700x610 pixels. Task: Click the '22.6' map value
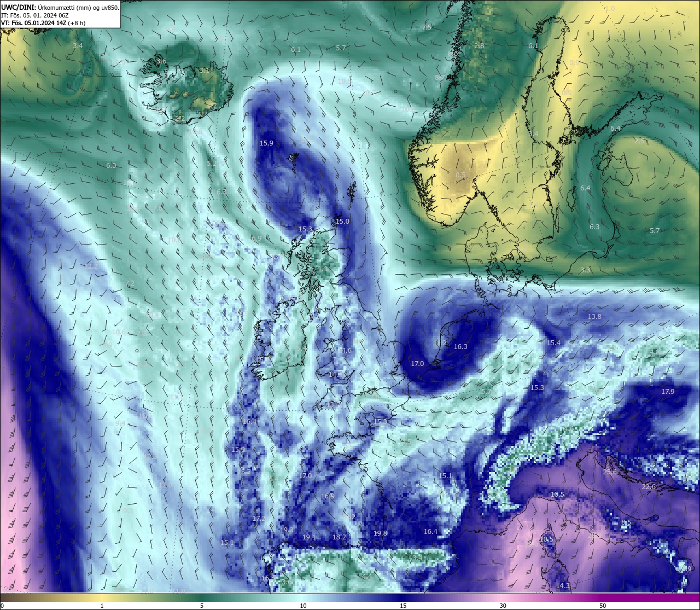(x=649, y=486)
